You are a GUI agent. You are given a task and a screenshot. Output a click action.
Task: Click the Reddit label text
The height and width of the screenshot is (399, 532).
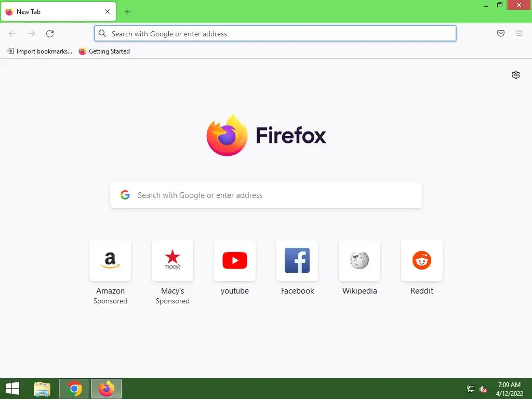pyautogui.click(x=422, y=291)
